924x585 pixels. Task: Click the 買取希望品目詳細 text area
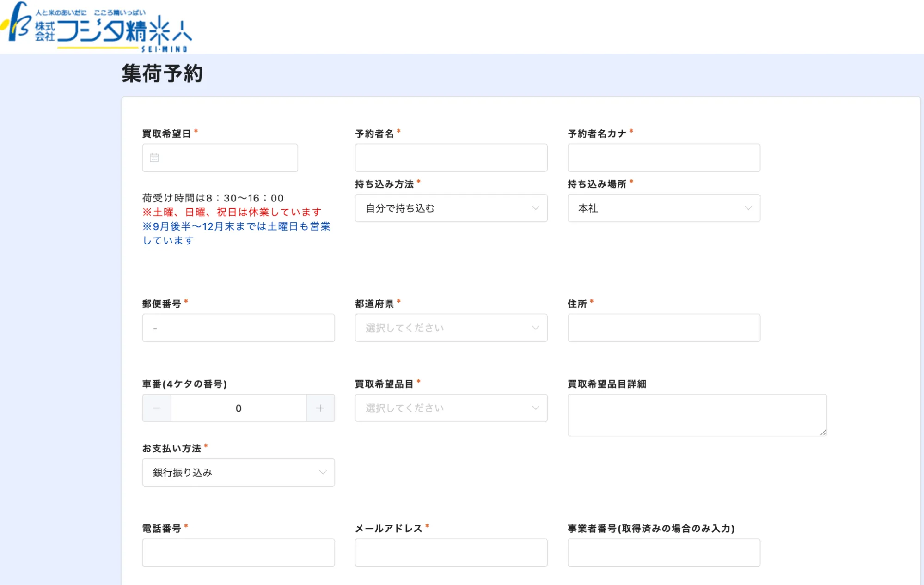coord(697,415)
